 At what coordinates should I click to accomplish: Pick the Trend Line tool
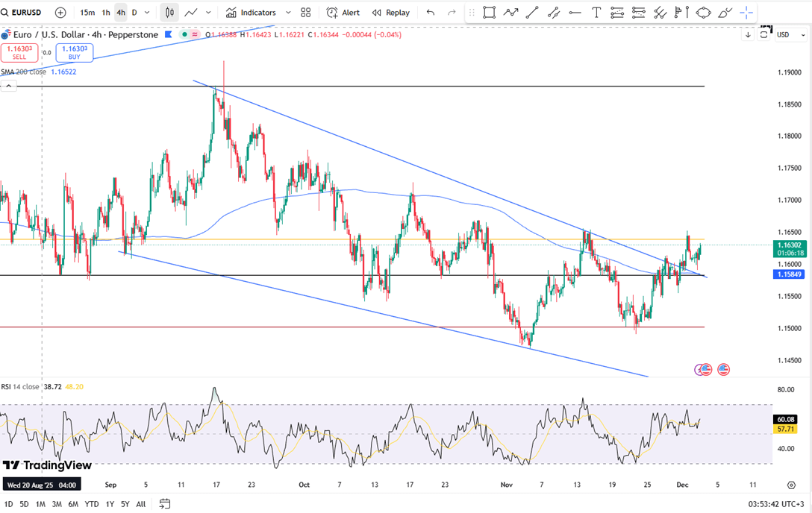[x=531, y=13]
